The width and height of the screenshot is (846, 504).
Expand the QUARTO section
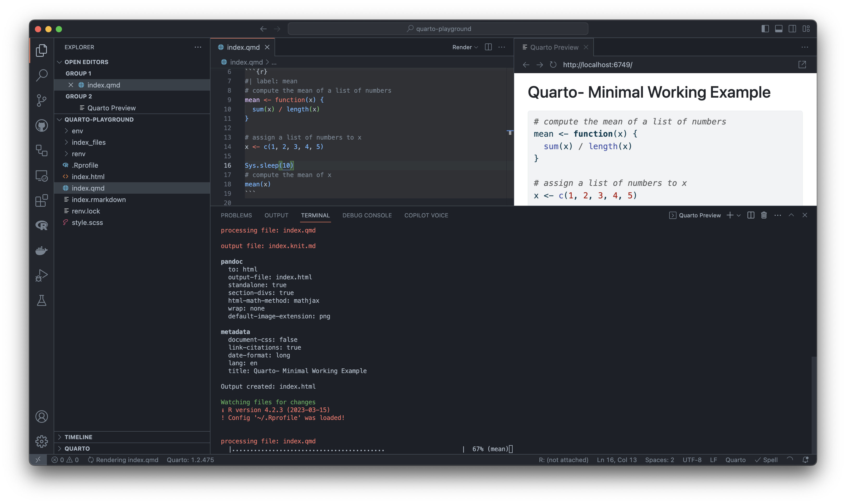point(59,448)
